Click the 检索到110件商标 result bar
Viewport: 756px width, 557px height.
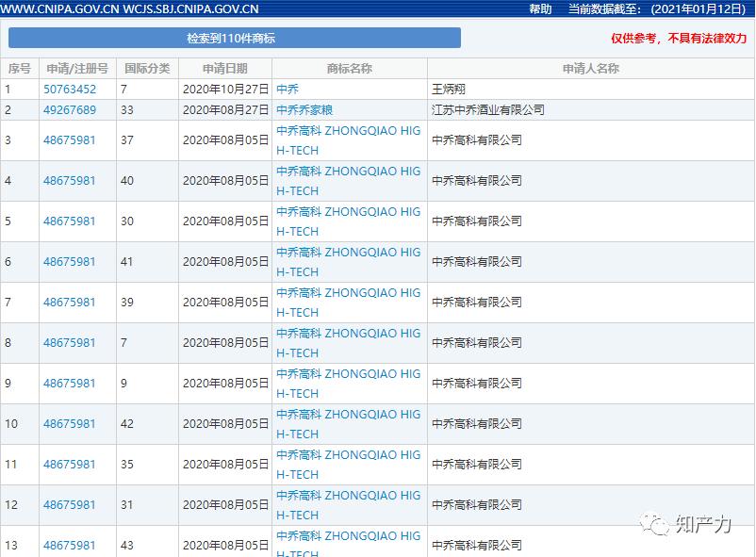click(x=235, y=38)
